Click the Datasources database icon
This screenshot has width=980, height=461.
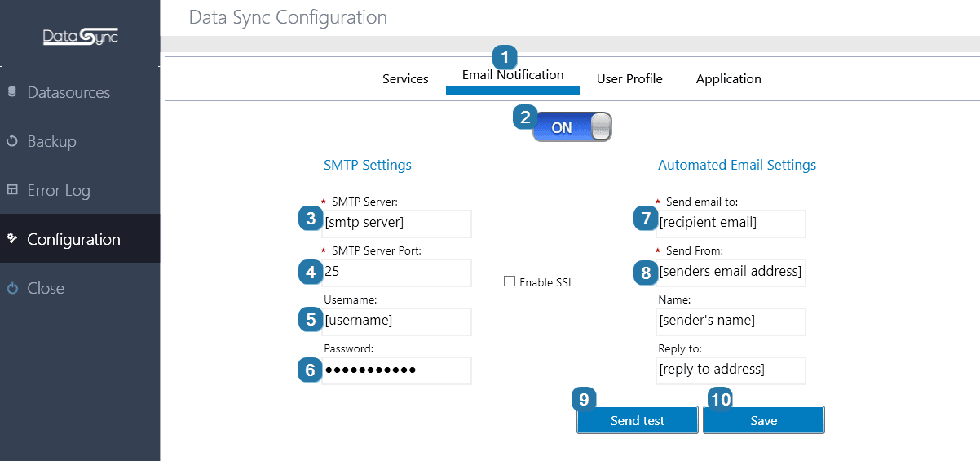[11, 92]
